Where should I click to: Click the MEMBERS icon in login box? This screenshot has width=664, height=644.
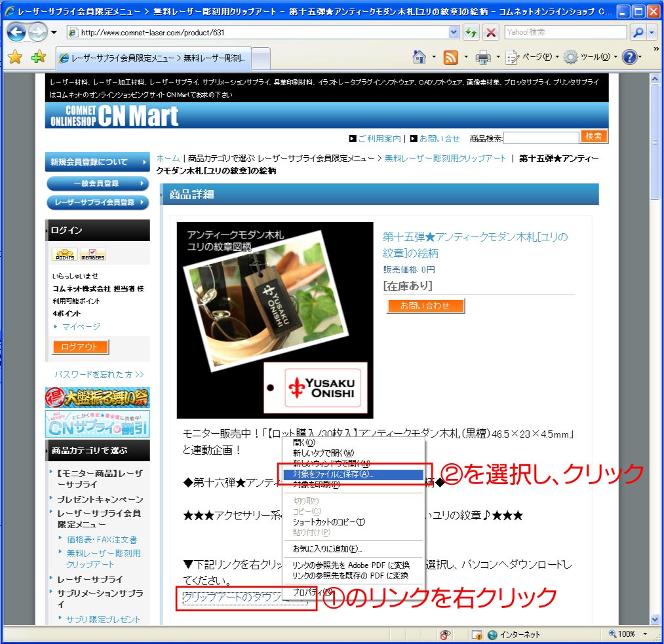(92, 254)
